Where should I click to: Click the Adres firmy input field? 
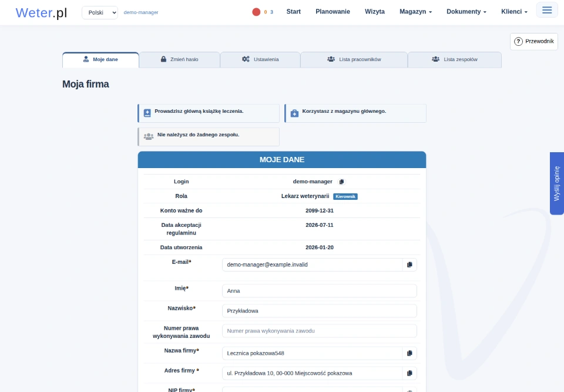[x=312, y=373]
